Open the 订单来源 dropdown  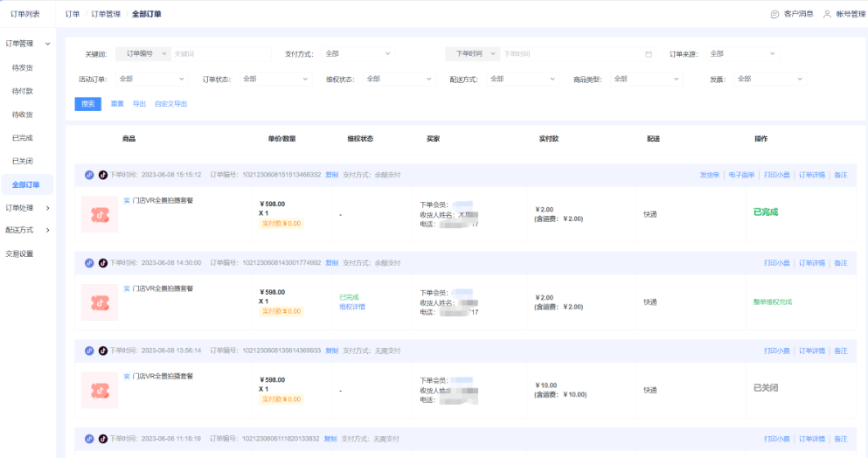pyautogui.click(x=742, y=54)
